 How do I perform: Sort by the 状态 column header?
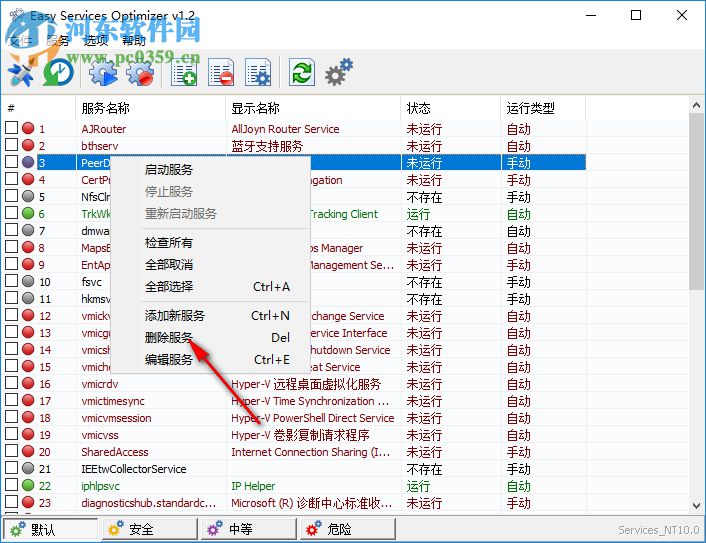451,108
